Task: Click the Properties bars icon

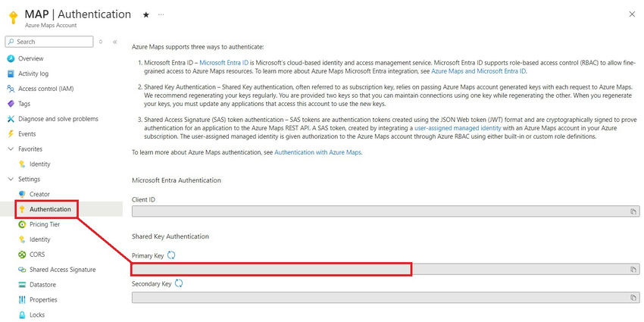Action: (x=22, y=300)
